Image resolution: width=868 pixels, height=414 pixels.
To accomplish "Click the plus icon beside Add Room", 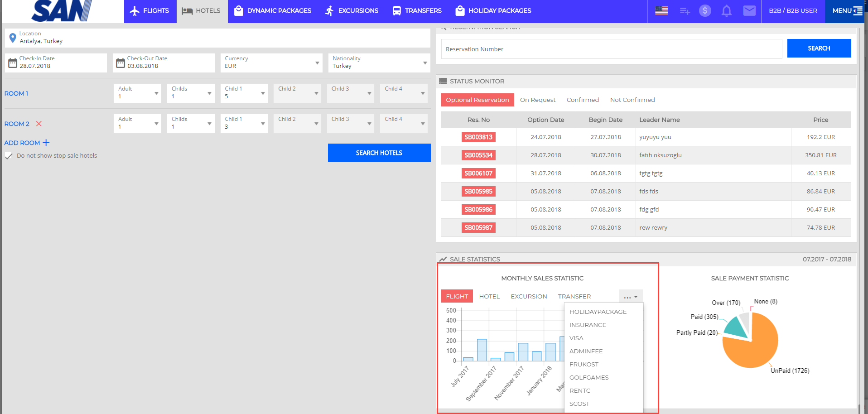I will 46,143.
